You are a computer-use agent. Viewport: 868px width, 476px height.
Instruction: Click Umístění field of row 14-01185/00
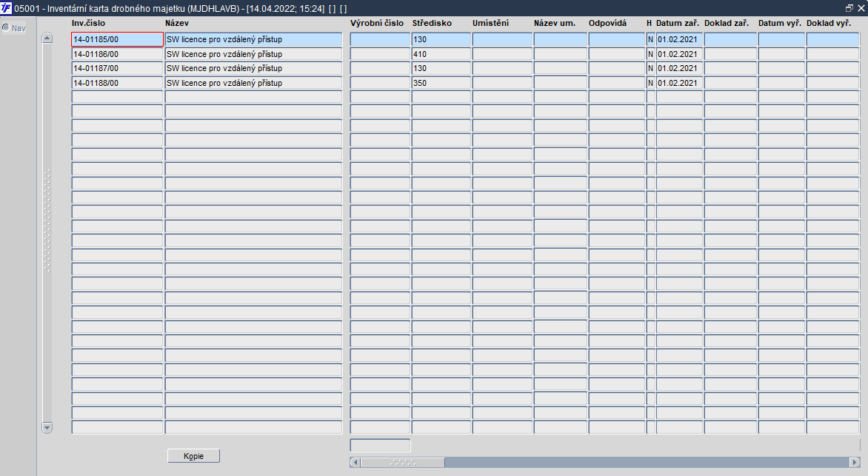coord(502,39)
